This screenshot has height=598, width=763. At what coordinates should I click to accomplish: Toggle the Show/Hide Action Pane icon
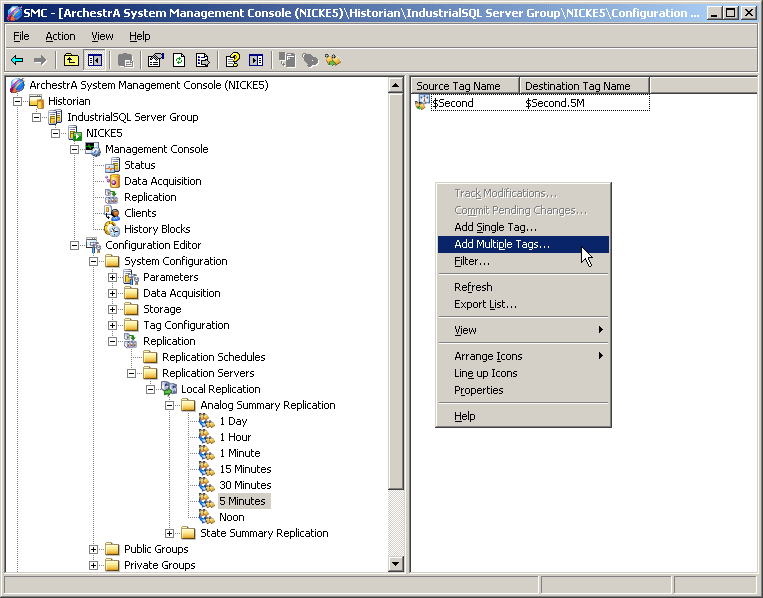coord(256,60)
